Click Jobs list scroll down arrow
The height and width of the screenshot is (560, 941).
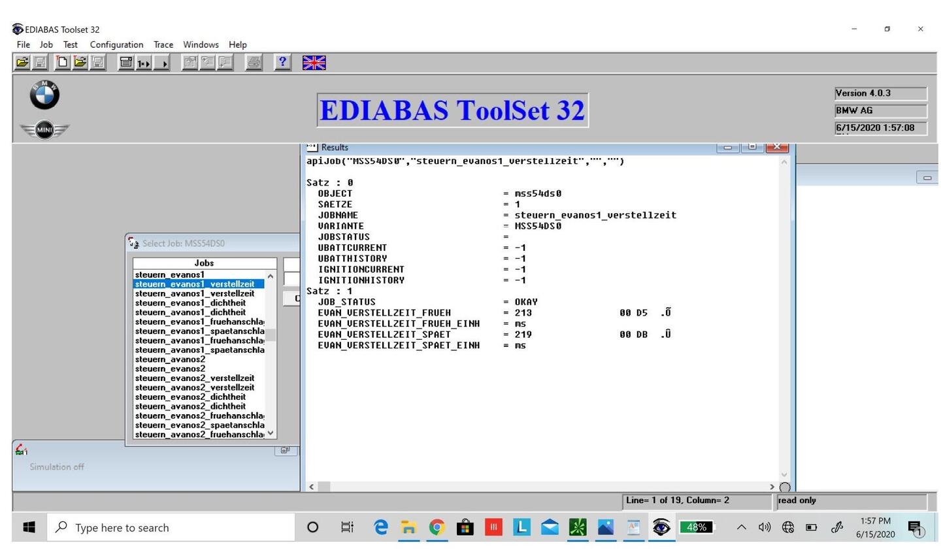tap(271, 433)
